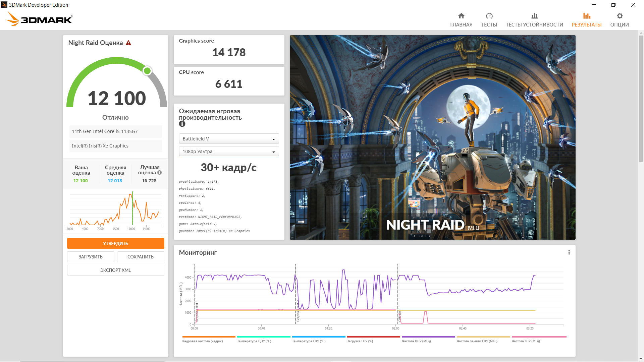Screen dimensions: 644x362
Task: Toggle Температура ГПУ (°C) legend
Action: point(319,339)
